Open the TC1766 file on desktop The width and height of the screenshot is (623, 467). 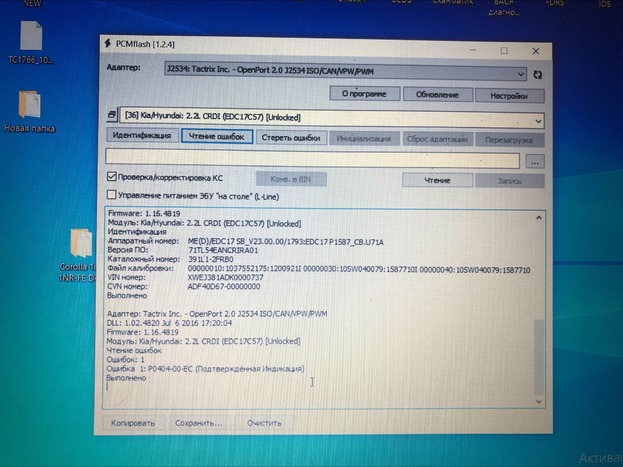click(x=31, y=41)
